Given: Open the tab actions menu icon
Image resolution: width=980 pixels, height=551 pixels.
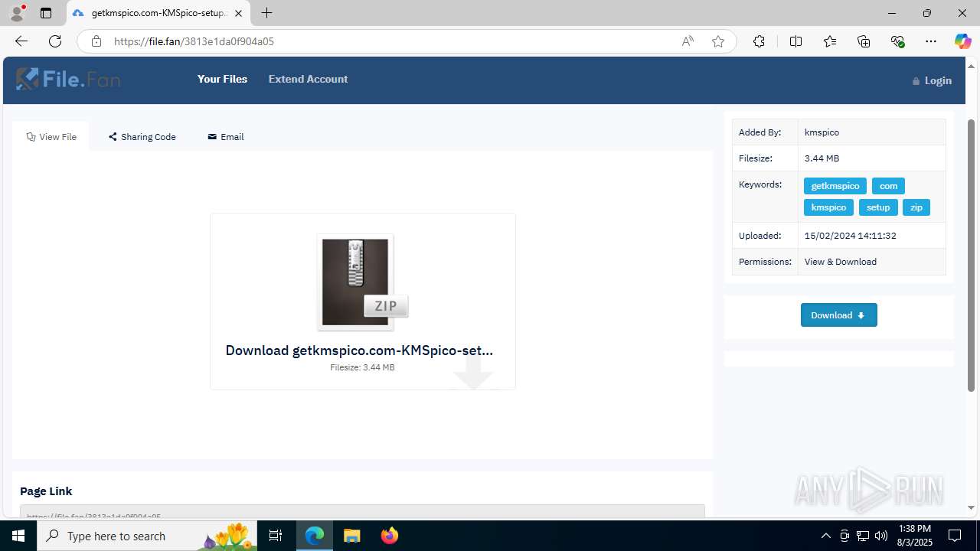Looking at the screenshot, I should pyautogui.click(x=46, y=13).
